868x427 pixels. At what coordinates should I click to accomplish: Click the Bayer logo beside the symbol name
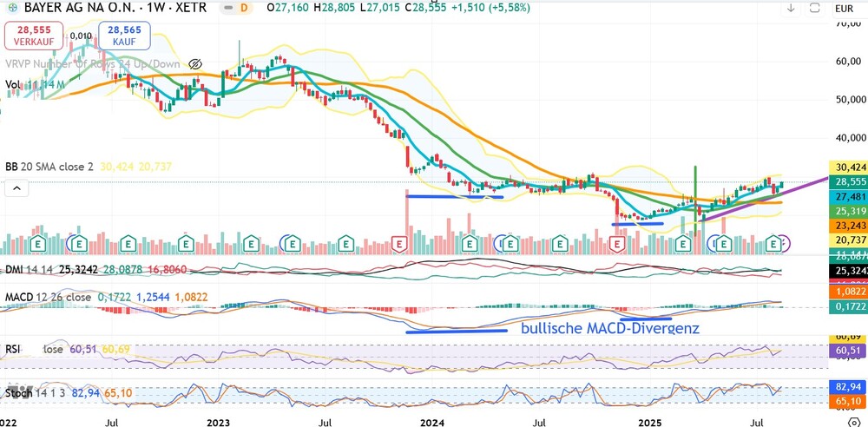click(12, 8)
